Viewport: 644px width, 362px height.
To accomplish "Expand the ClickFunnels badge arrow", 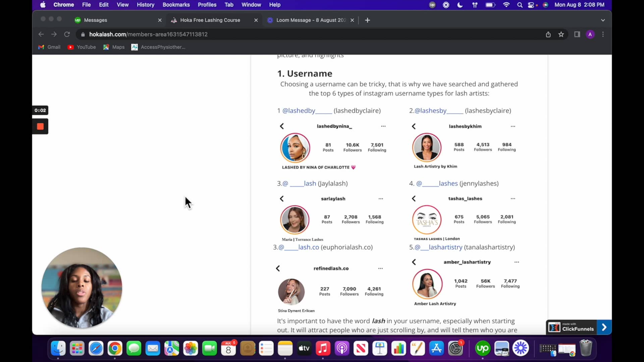I will (x=604, y=327).
